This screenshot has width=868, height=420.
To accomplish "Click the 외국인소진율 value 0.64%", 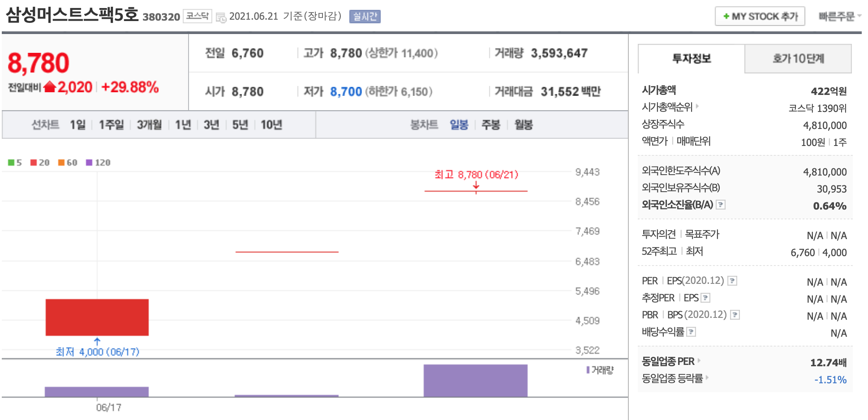I will tap(830, 206).
